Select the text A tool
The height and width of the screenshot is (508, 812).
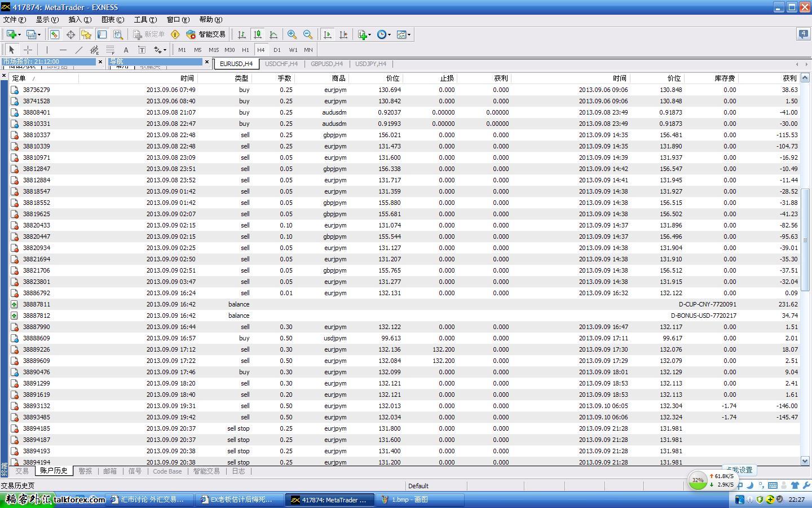pos(126,50)
